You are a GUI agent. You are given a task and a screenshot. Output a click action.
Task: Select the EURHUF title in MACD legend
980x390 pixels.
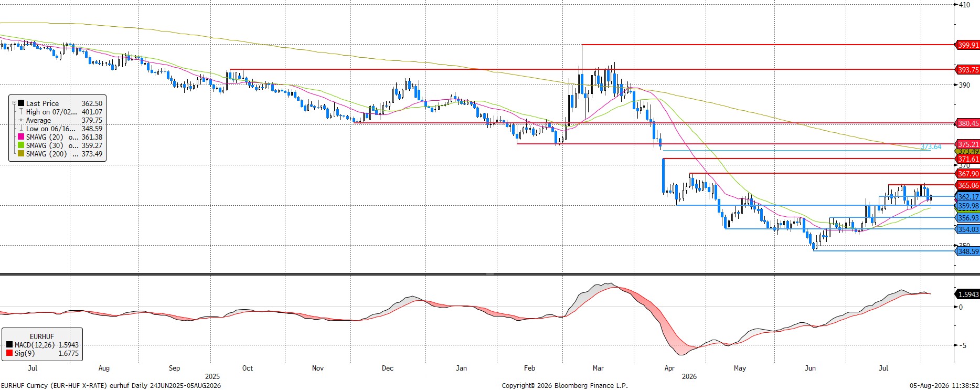(42, 336)
